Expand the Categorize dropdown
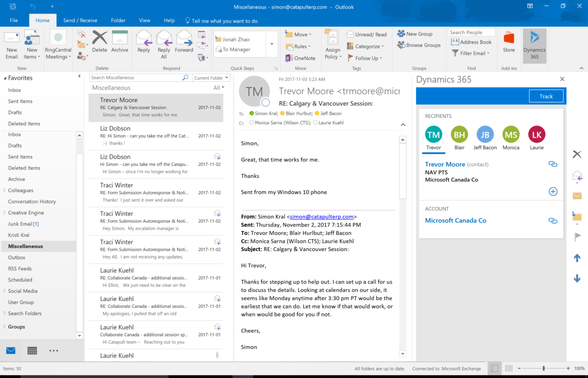This screenshot has width=588, height=378. point(365,47)
